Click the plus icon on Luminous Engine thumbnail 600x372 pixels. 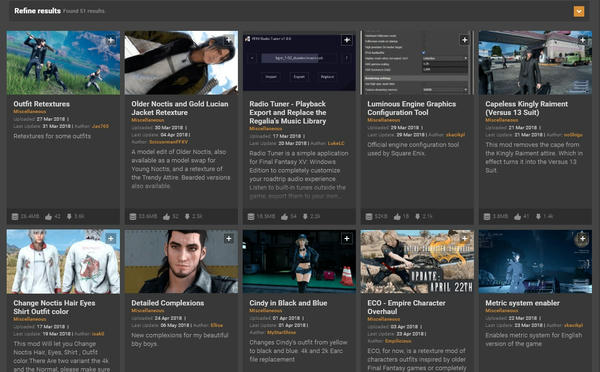coord(464,40)
